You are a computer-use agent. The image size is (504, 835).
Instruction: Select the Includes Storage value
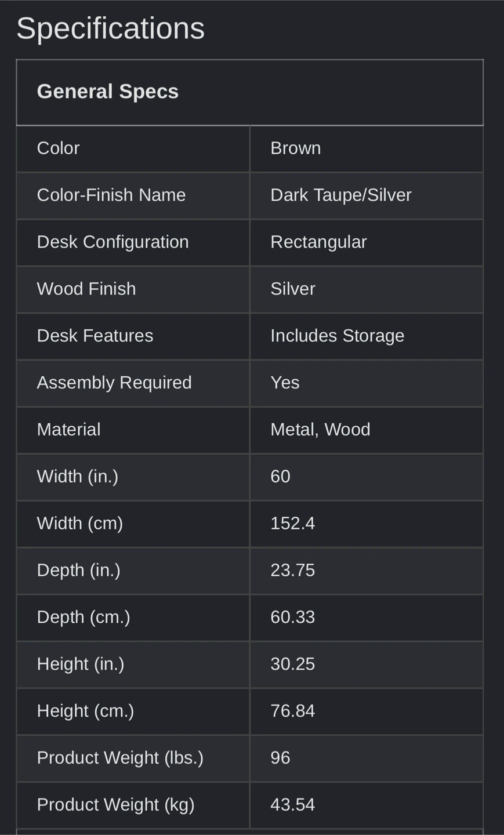click(338, 336)
